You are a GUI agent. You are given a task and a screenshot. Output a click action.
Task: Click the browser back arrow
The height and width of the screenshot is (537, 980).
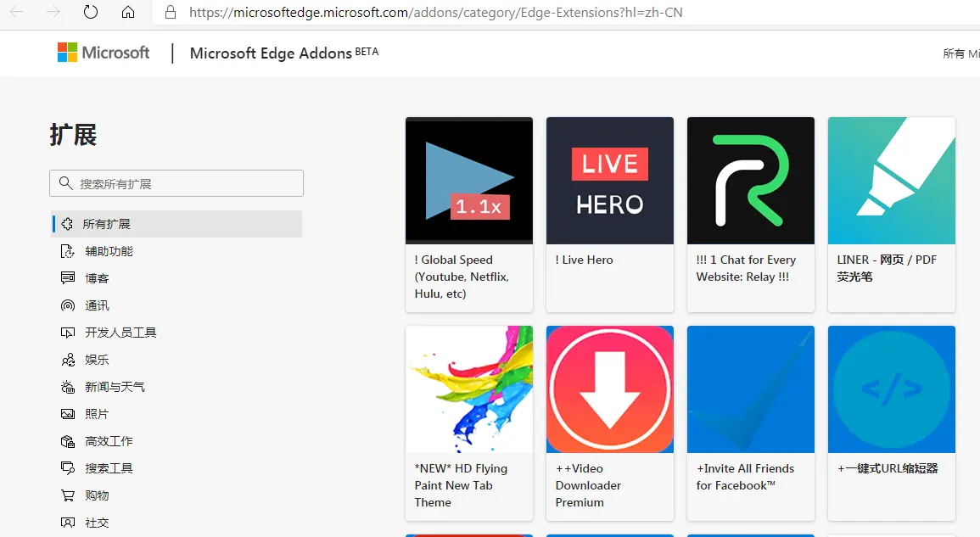tap(16, 12)
